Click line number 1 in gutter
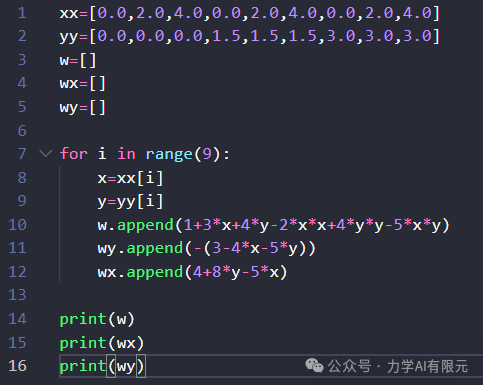This screenshot has height=385, width=483. 22,13
